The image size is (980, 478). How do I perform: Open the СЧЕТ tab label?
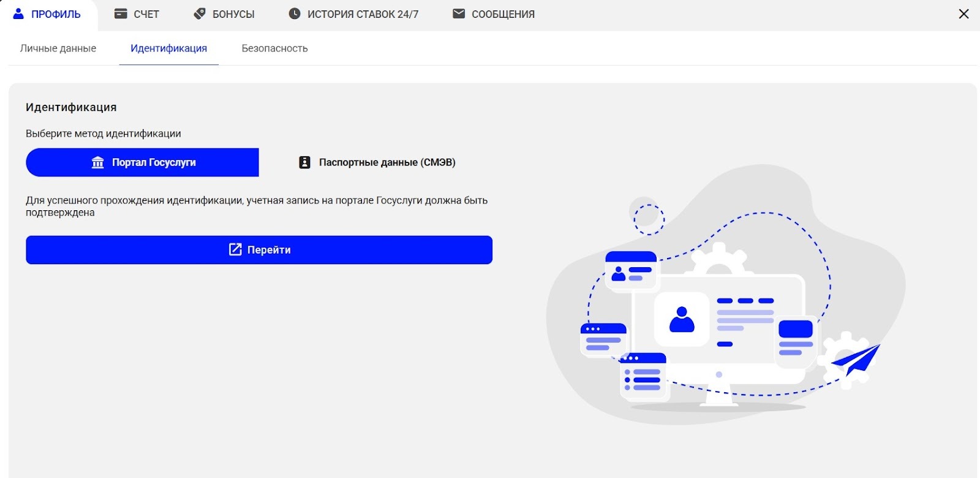tap(146, 14)
